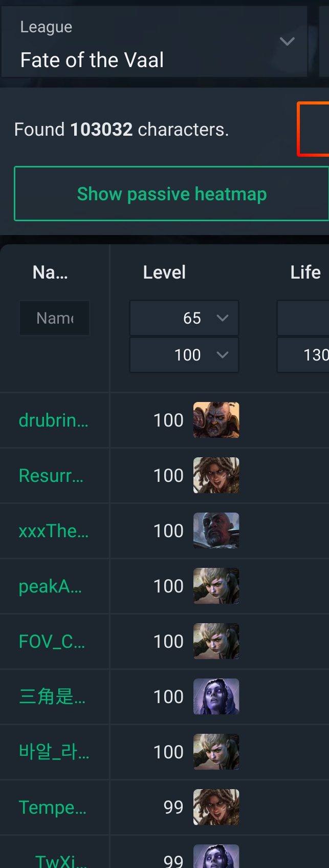
Task: Sort by the Name column header
Action: tap(50, 272)
